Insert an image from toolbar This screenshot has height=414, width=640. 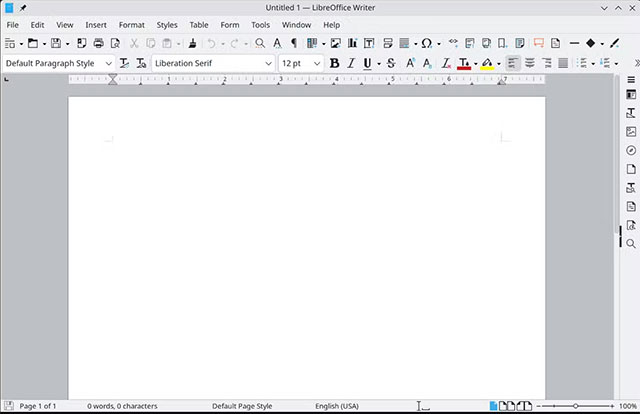[336, 43]
